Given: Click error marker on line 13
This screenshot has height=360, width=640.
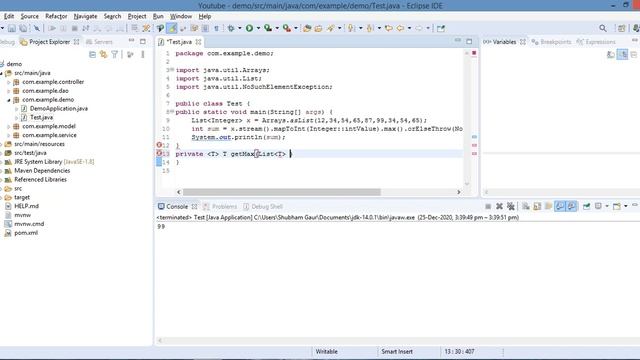Looking at the screenshot, I should 159,153.
